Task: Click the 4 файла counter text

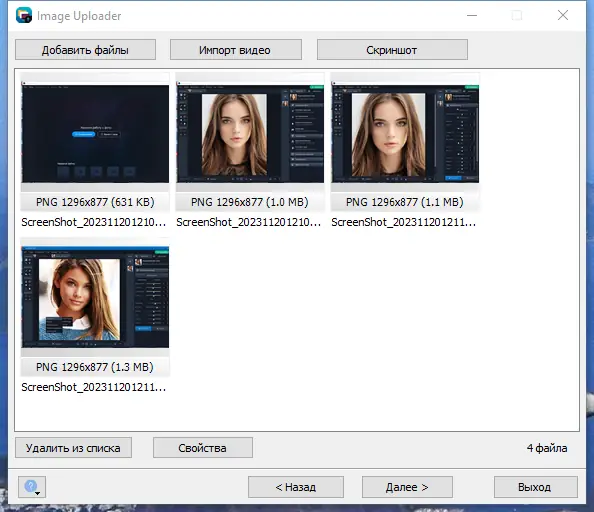Action: (x=547, y=448)
